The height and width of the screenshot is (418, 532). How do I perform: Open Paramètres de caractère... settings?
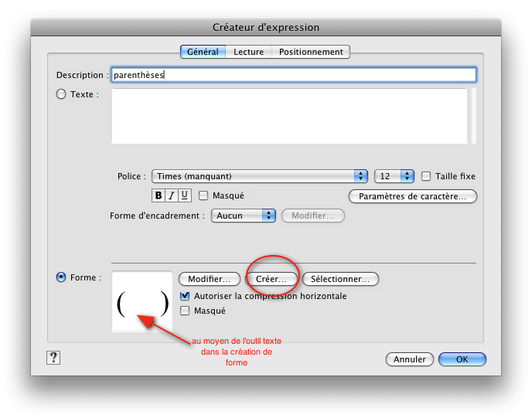click(413, 196)
